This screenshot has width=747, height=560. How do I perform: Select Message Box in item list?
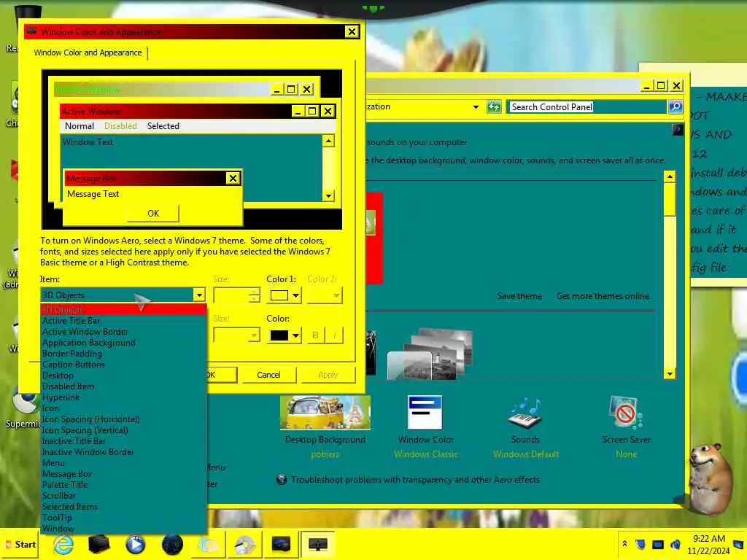[x=124, y=474]
